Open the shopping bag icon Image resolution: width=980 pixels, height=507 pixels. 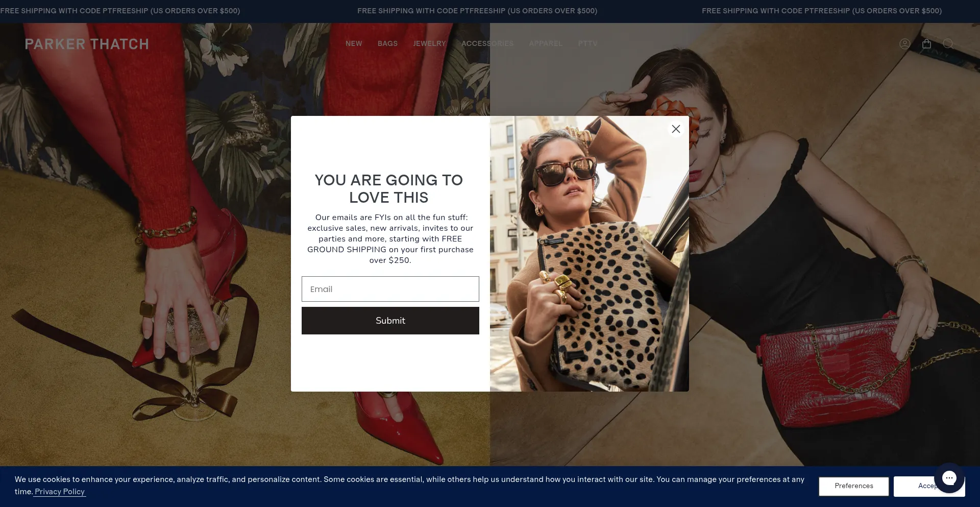927,44
